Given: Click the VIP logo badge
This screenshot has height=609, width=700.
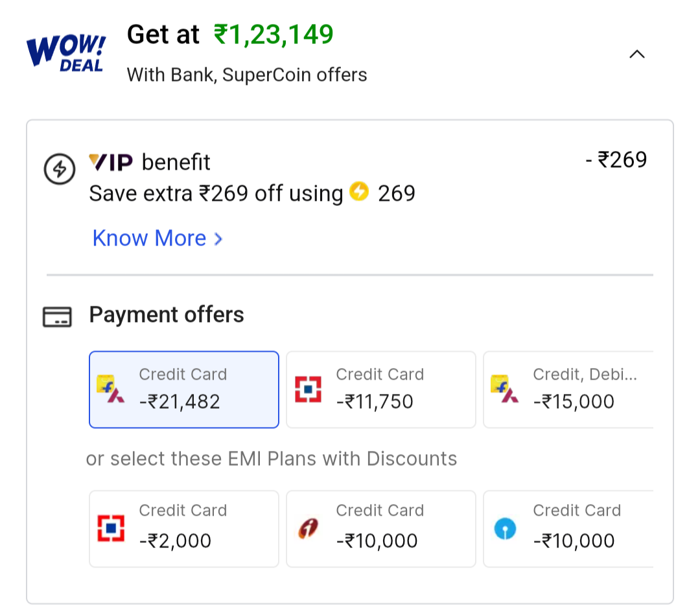Looking at the screenshot, I should tap(111, 161).
